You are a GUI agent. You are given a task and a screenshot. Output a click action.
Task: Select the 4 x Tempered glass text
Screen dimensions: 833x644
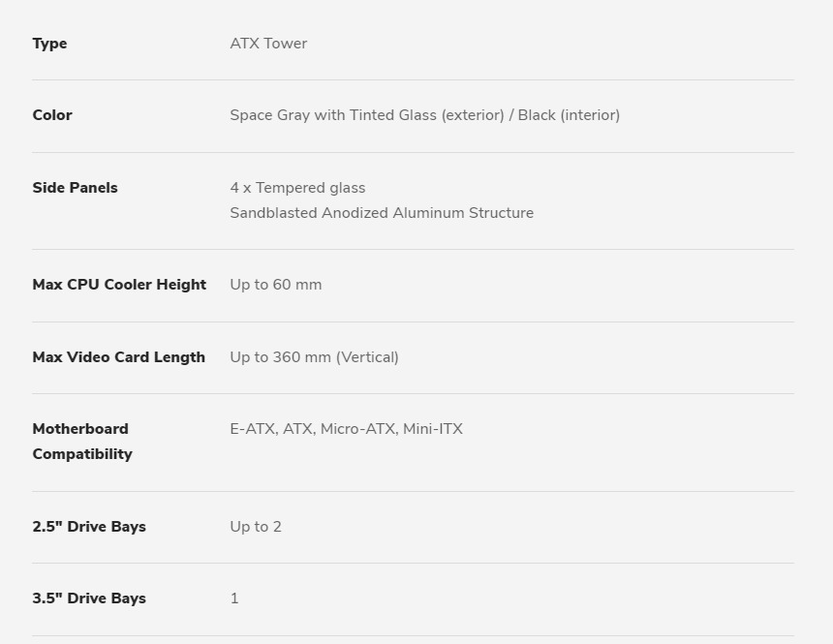point(297,188)
